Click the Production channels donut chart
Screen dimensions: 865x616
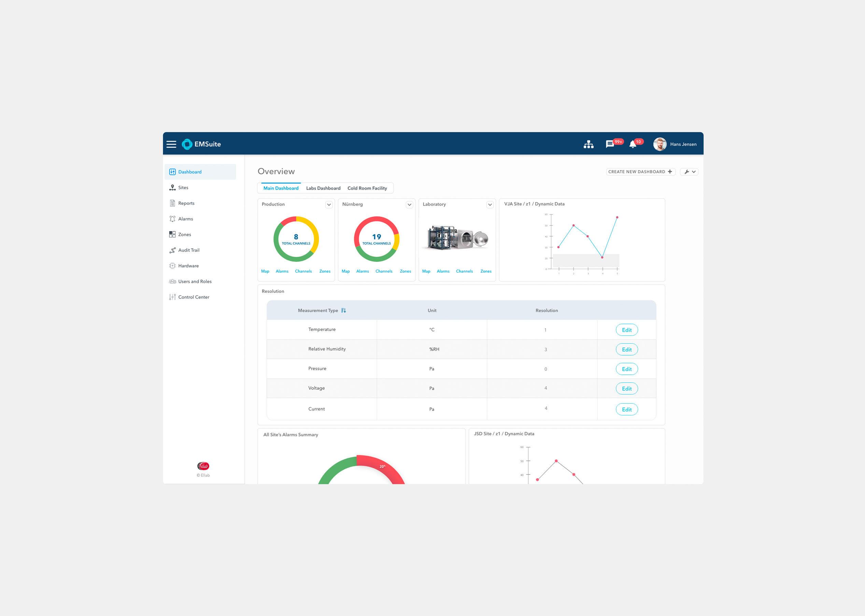point(296,239)
